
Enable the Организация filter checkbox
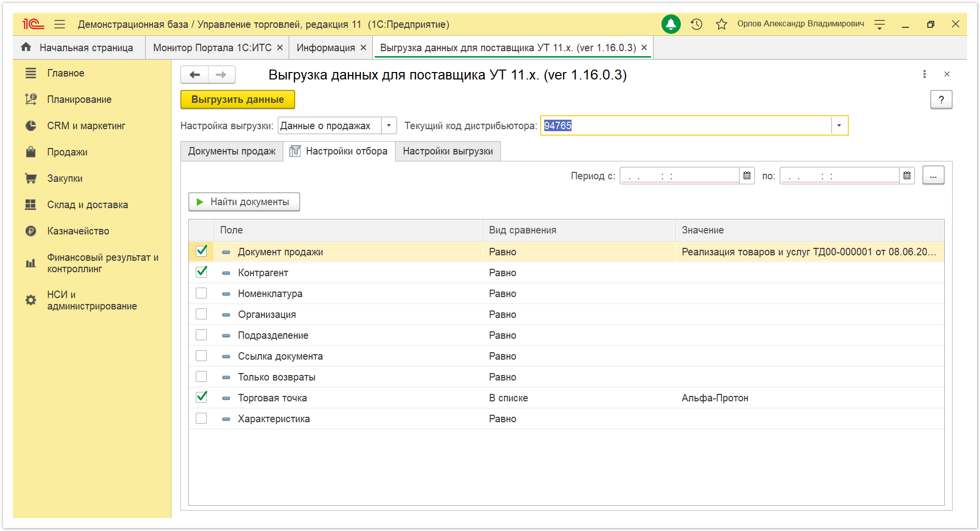201,314
